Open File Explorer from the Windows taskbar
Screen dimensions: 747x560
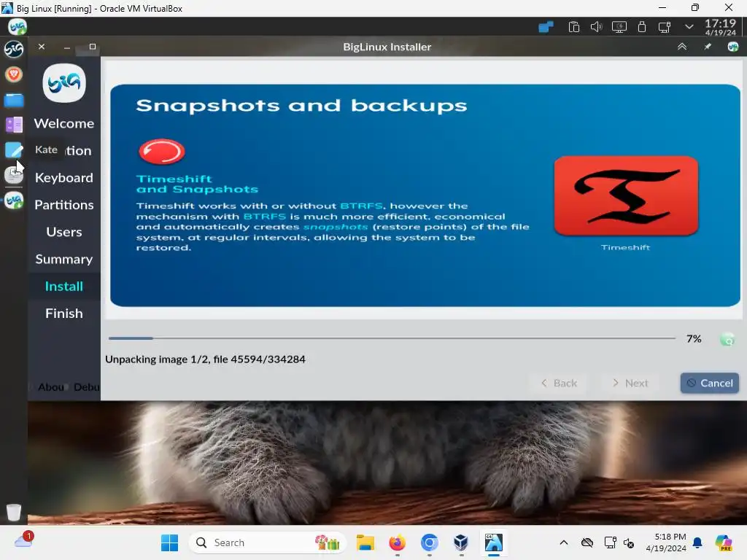pos(365,542)
